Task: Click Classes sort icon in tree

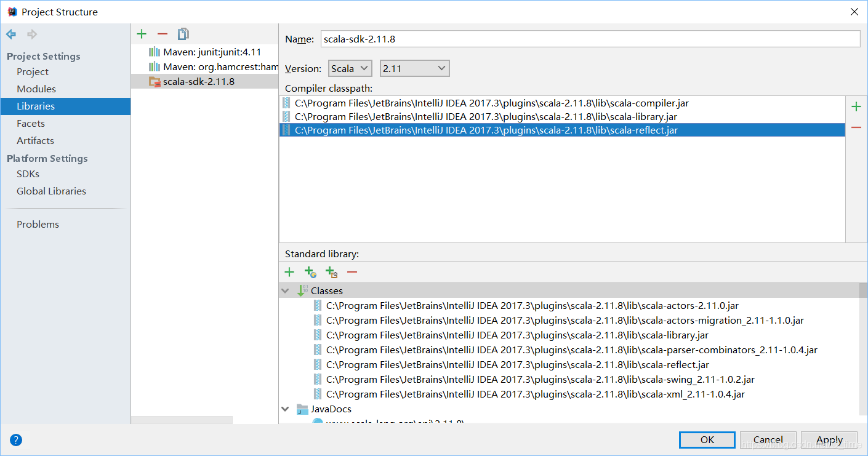Action: coord(302,290)
